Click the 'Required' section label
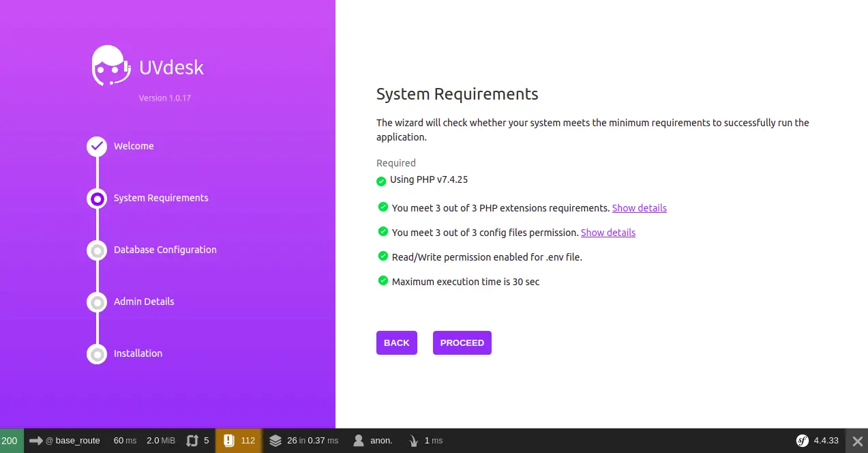868x453 pixels. pos(396,163)
